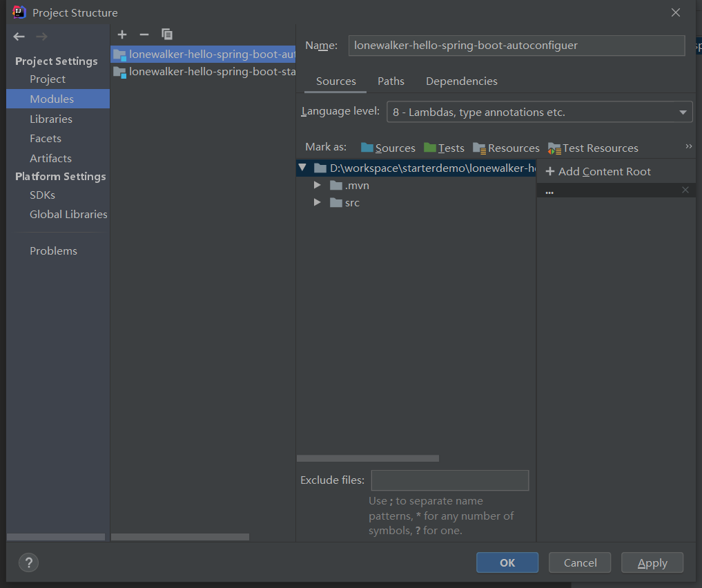Click the Cancel button

pos(580,562)
